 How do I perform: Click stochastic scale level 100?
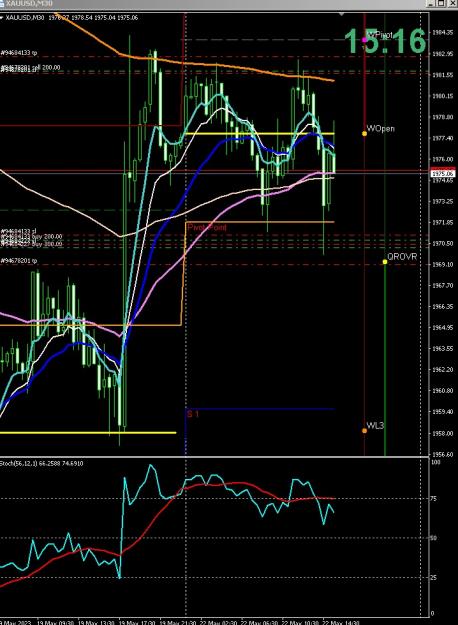[x=436, y=462]
